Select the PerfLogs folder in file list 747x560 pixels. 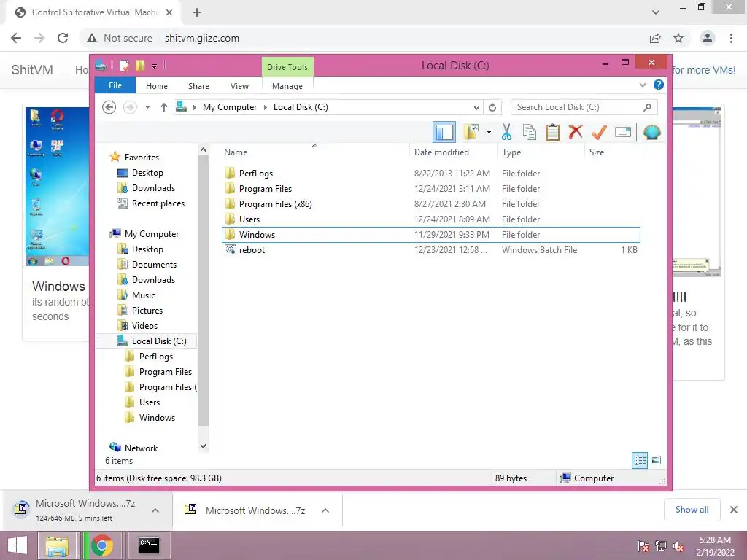coord(430,174)
